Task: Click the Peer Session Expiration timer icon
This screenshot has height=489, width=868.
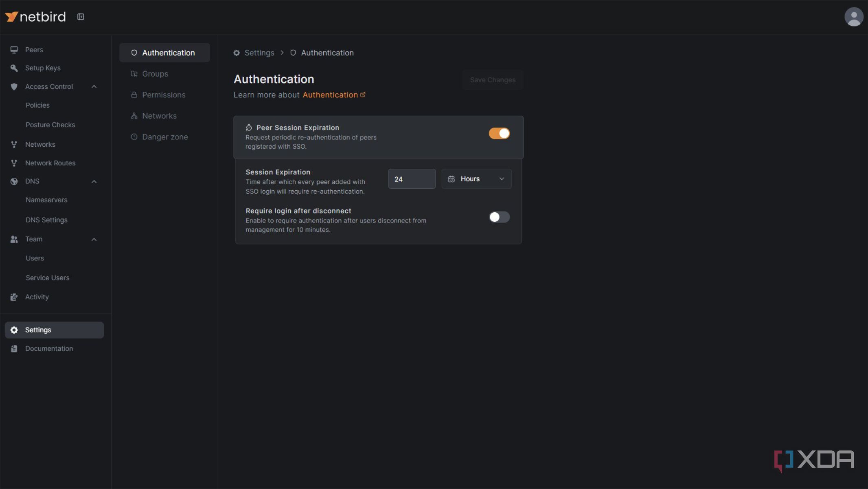Action: click(x=249, y=128)
